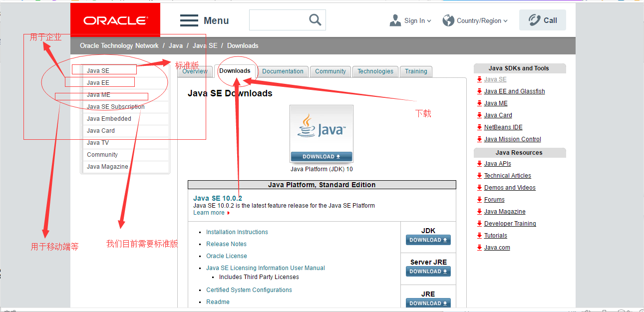
Task: Open the hamburger Menu icon
Action: coord(189,20)
